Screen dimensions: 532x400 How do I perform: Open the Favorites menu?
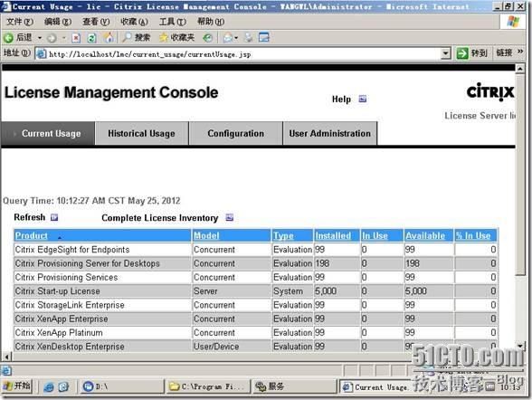coord(134,22)
